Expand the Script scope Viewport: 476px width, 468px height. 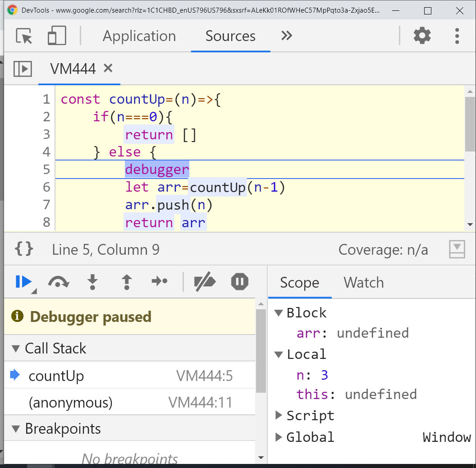click(279, 415)
